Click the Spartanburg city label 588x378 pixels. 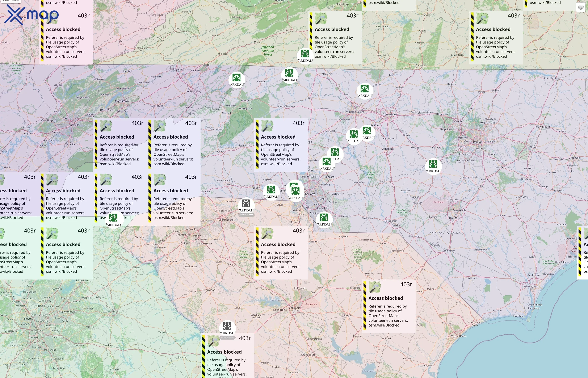226,220
